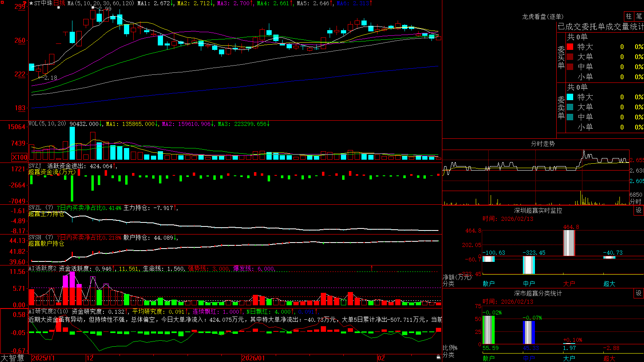The image size is (644, 362).
Task: Click the yellow MA2: 2.712 value
Action: [x=195, y=3]
